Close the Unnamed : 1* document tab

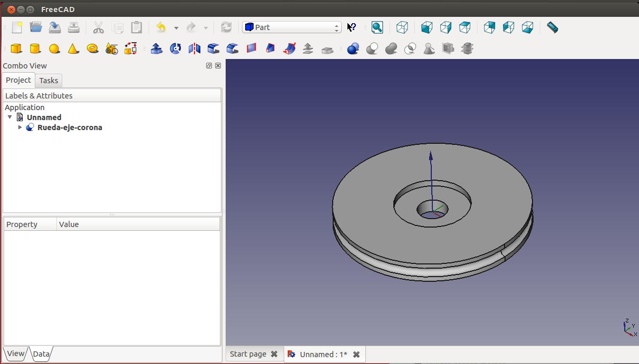pyautogui.click(x=356, y=355)
